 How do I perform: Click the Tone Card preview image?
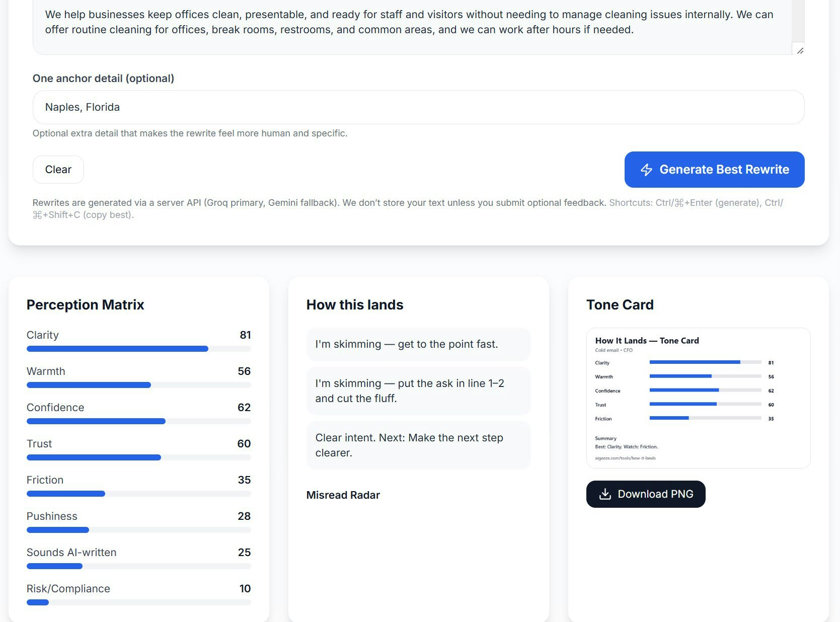(x=698, y=399)
